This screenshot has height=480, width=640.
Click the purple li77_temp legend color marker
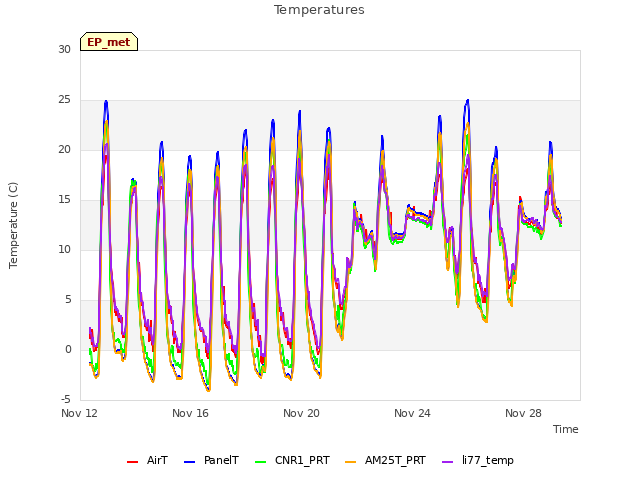(x=447, y=462)
